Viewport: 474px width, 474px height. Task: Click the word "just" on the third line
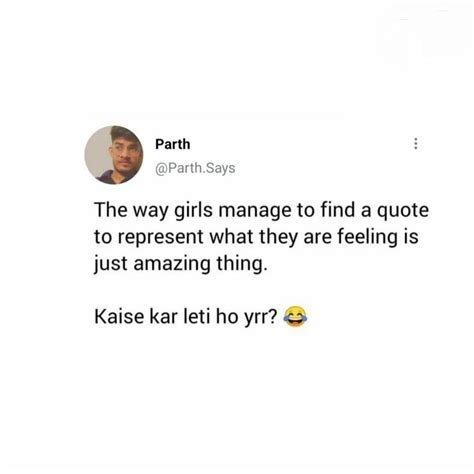pyautogui.click(x=110, y=264)
